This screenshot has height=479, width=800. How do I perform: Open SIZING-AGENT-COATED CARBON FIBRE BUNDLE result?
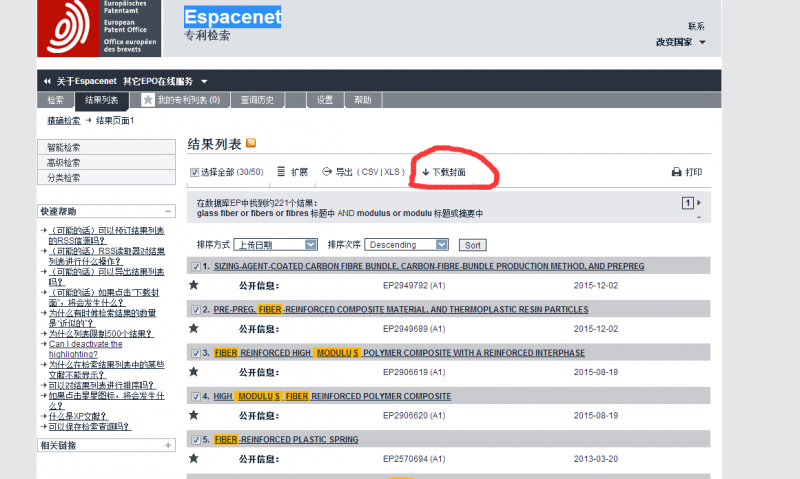click(429, 266)
